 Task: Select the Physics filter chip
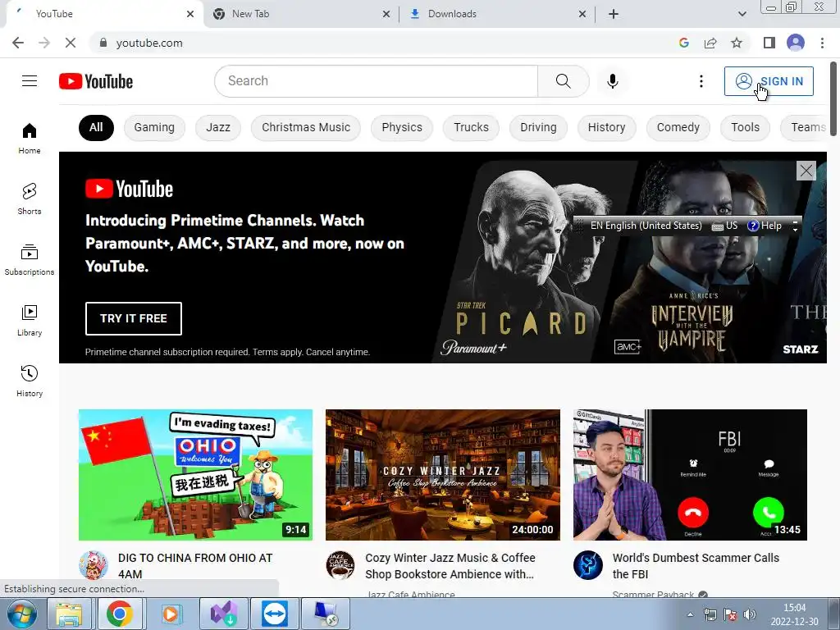[x=402, y=127]
